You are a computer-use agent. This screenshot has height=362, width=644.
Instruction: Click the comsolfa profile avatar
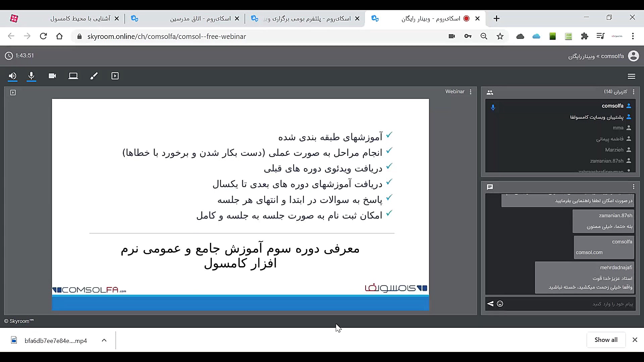[x=634, y=56]
